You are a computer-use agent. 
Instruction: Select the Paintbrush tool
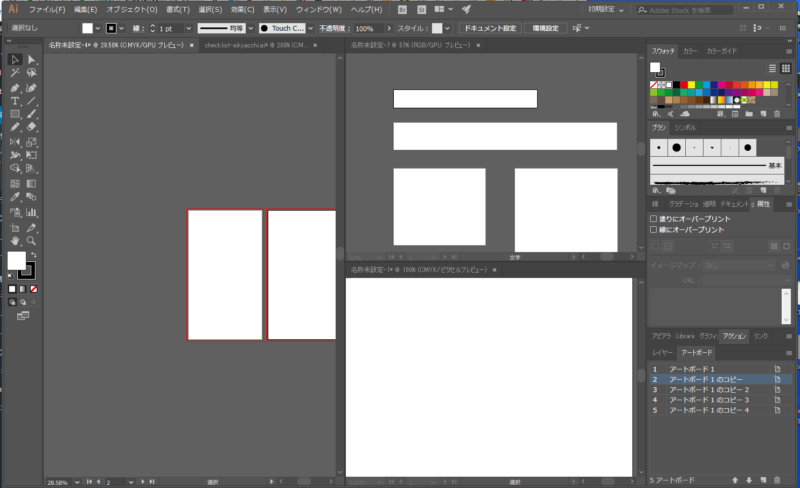point(31,114)
